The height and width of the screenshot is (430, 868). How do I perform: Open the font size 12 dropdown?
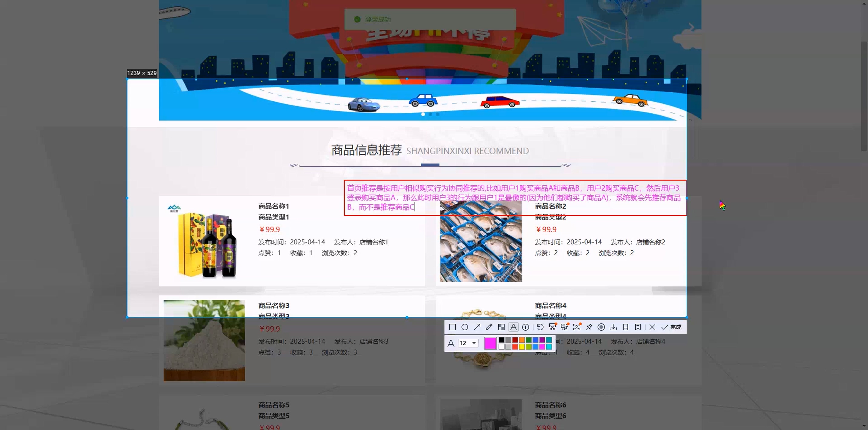tap(469, 343)
